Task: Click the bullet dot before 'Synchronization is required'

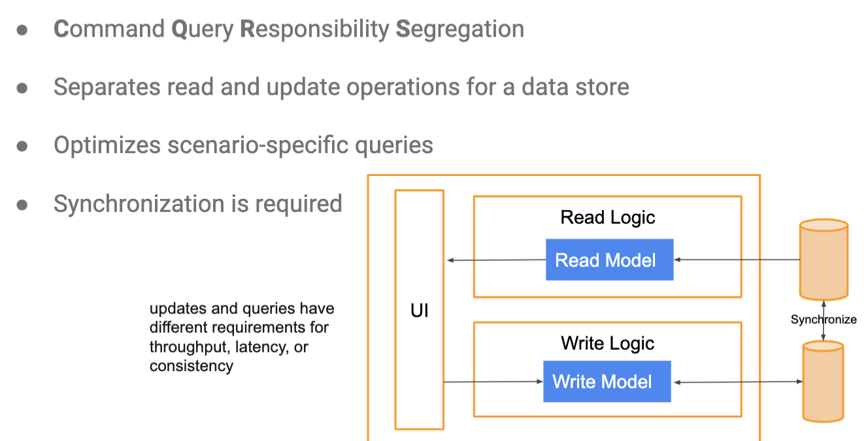Action: (x=22, y=204)
